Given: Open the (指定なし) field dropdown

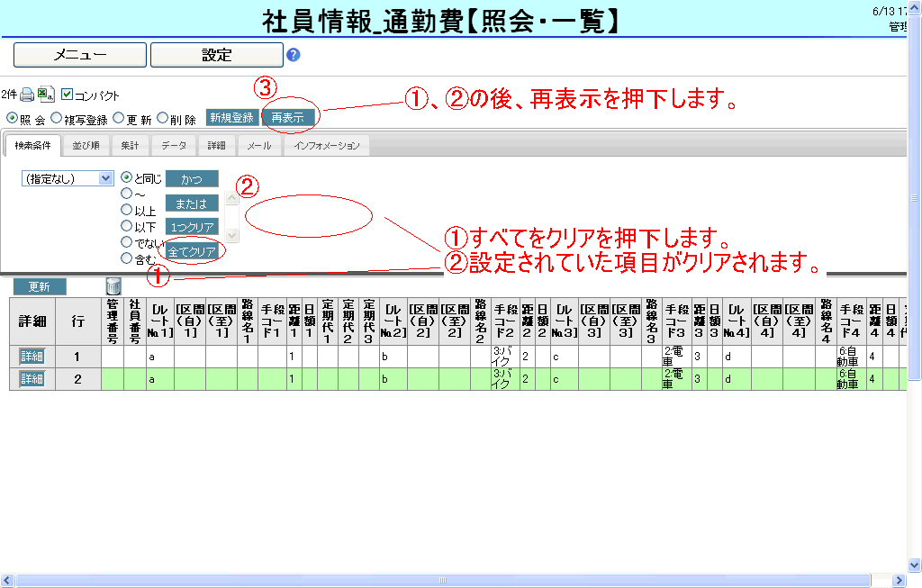Looking at the screenshot, I should (x=68, y=178).
